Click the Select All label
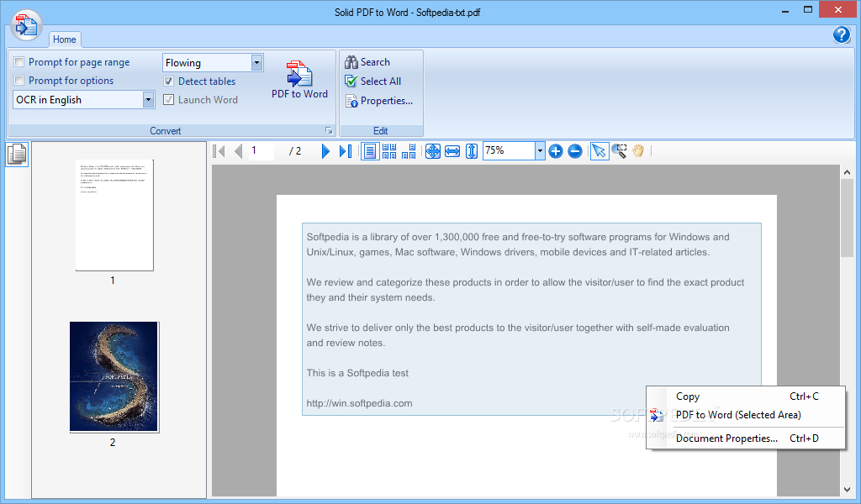This screenshot has width=861, height=504. click(x=381, y=81)
